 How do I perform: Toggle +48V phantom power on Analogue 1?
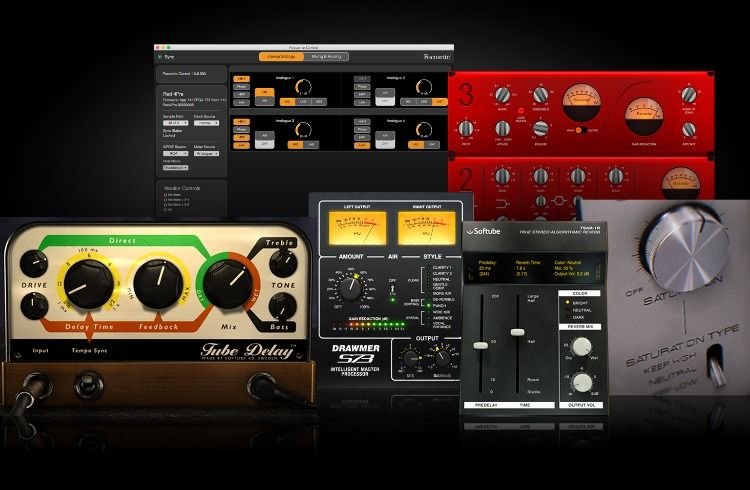pos(241,79)
